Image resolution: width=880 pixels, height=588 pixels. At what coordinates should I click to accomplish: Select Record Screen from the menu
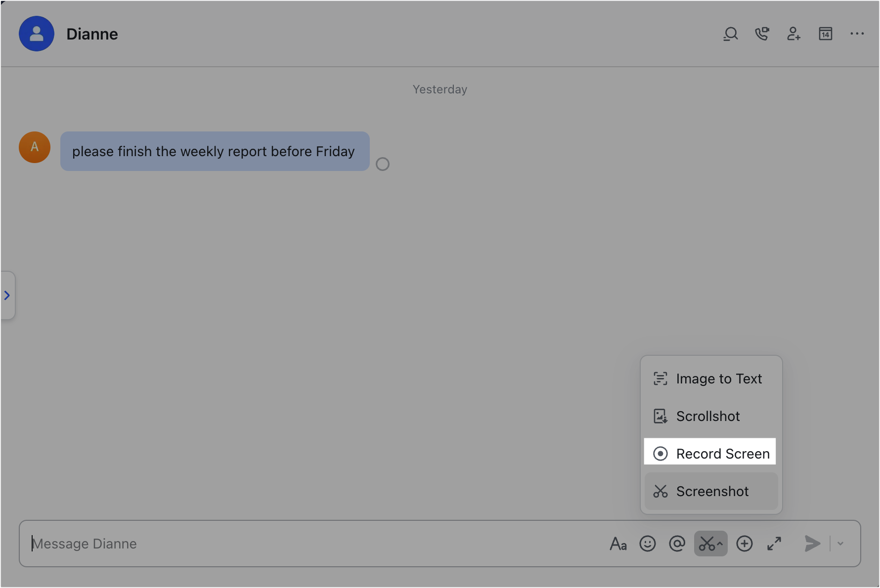click(710, 453)
